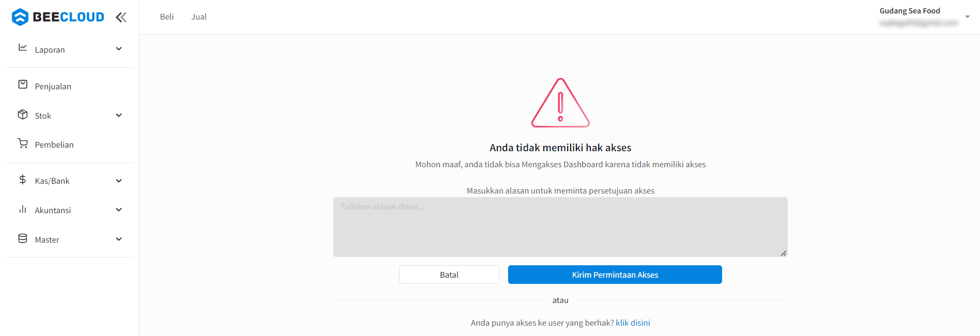Click the Kas/Bank dollar icon
This screenshot has height=336, width=980.
tap(23, 180)
